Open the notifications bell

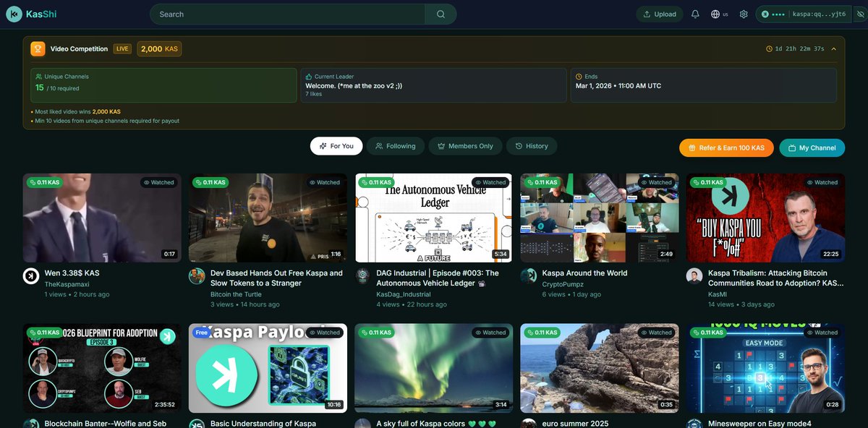click(x=695, y=14)
